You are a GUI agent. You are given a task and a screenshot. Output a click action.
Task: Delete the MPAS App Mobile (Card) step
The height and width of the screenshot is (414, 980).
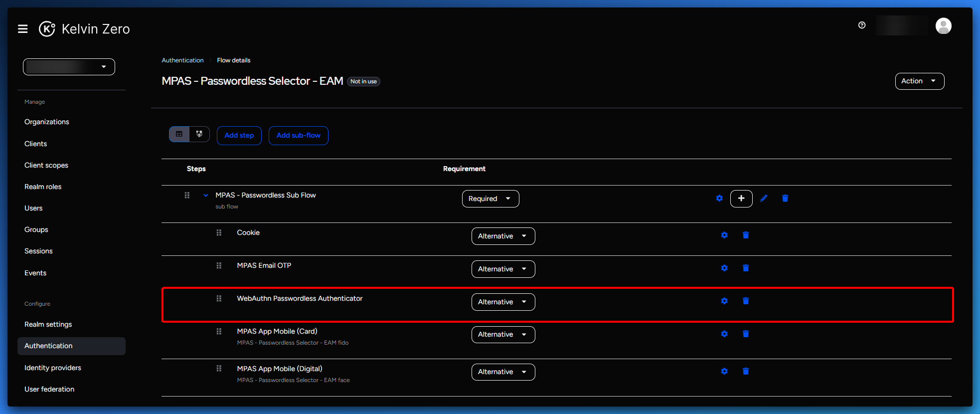(x=746, y=334)
